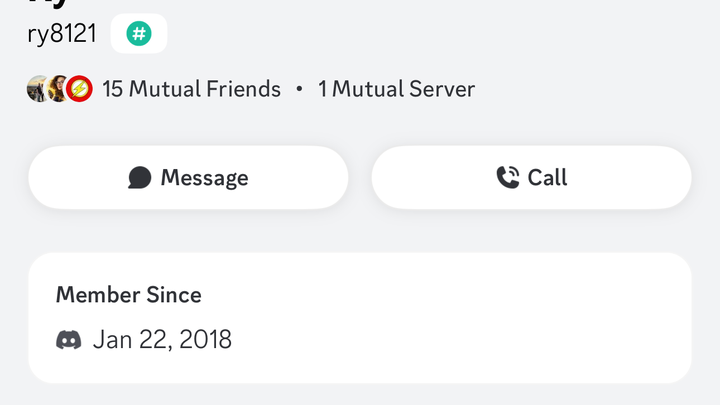The image size is (720, 405).
Task: Click the Jan 22, 2018 join date
Action: coord(162,340)
